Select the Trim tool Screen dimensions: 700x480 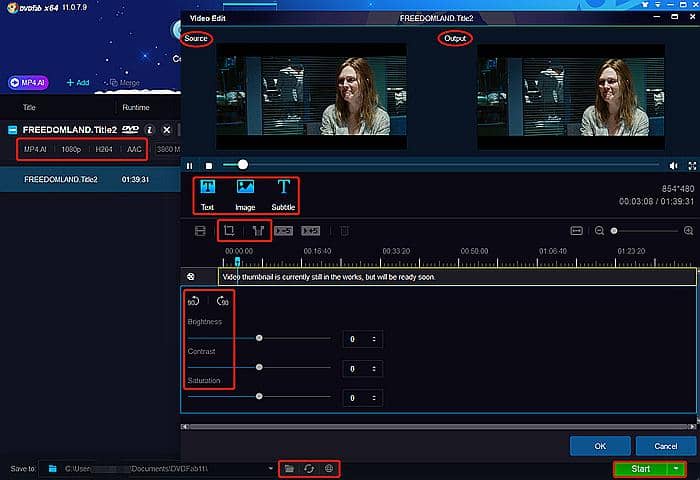[258, 230]
